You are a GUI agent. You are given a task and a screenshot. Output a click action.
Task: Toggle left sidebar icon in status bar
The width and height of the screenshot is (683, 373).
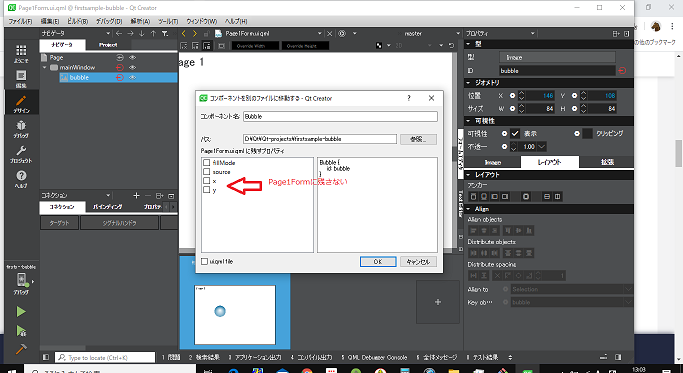point(46,357)
